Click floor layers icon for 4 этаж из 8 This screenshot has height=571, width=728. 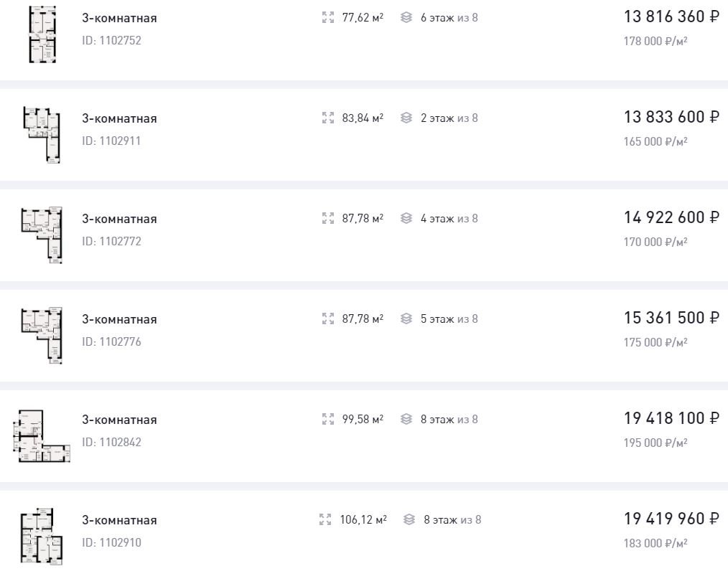406,219
